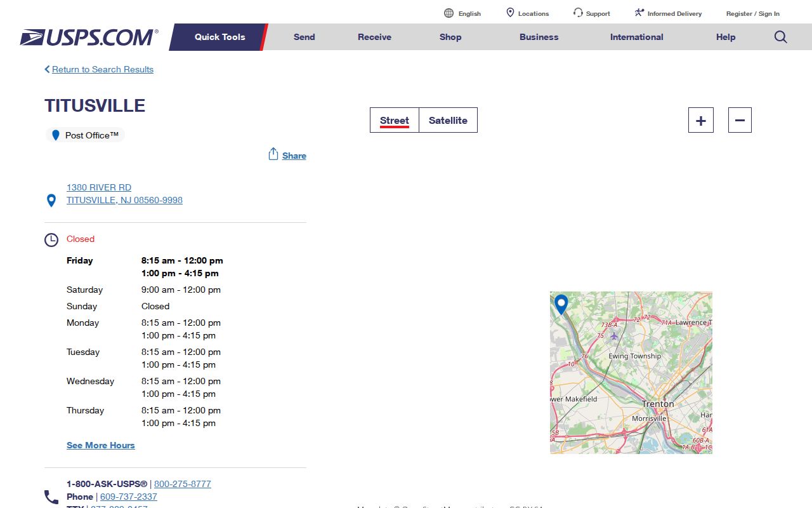
Task: Select English language link
Action: 469,13
